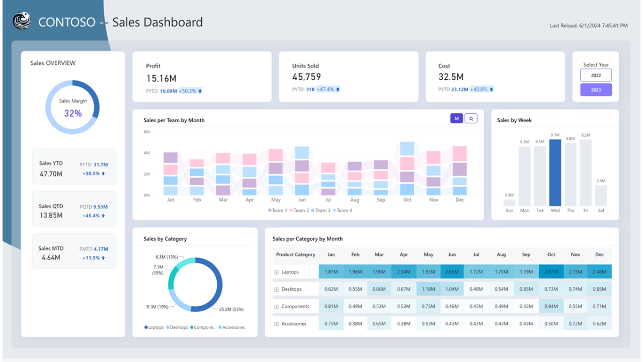The height and width of the screenshot is (362, 644).
Task: Click the Desktops dot in the donut legend
Action: (167, 327)
